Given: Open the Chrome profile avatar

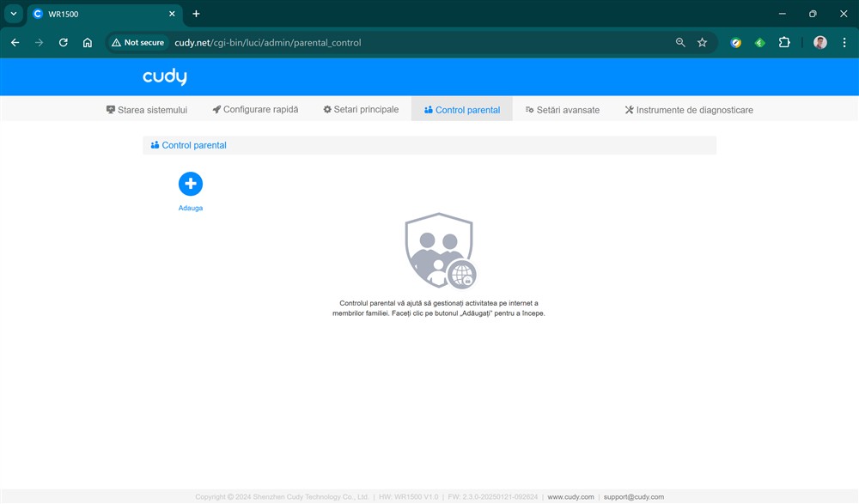Looking at the screenshot, I should click(x=819, y=42).
